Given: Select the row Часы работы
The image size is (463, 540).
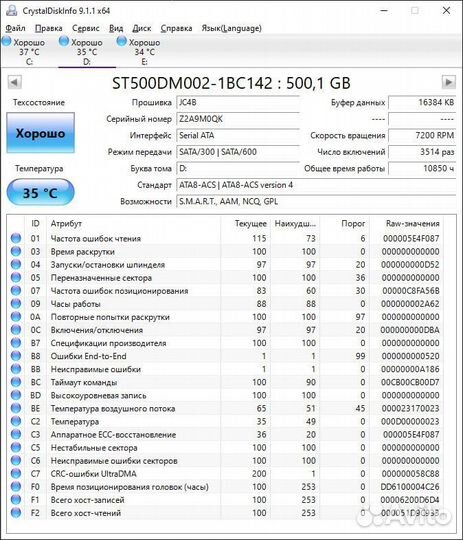Looking at the screenshot, I should [226, 304].
